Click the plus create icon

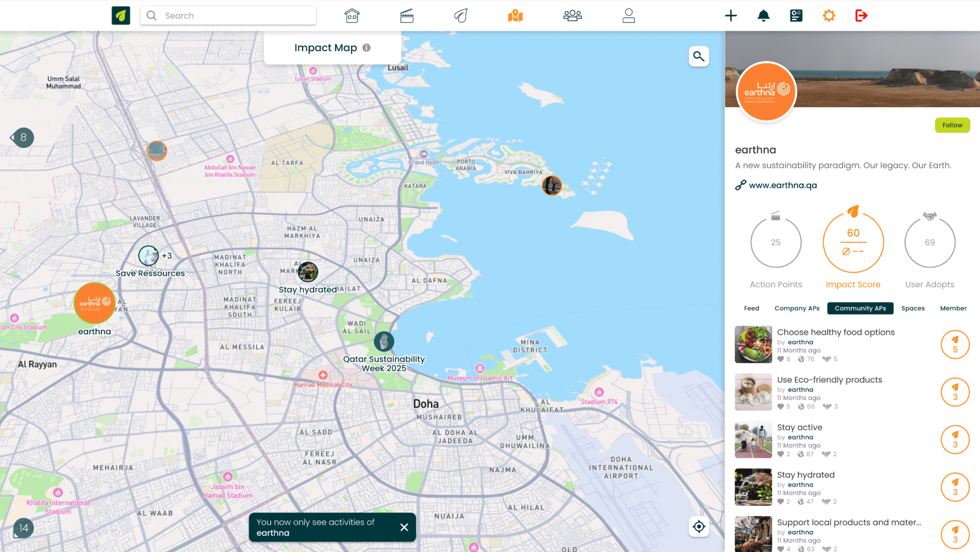point(731,16)
